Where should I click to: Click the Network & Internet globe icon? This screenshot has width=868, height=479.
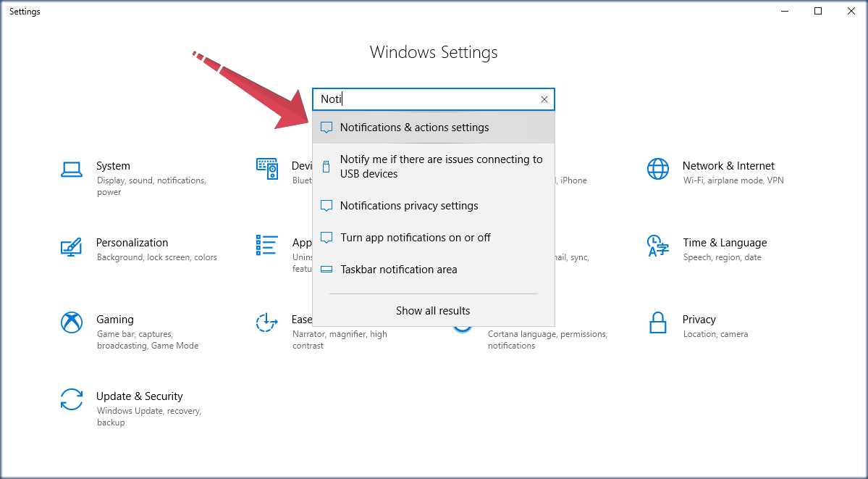pos(657,168)
